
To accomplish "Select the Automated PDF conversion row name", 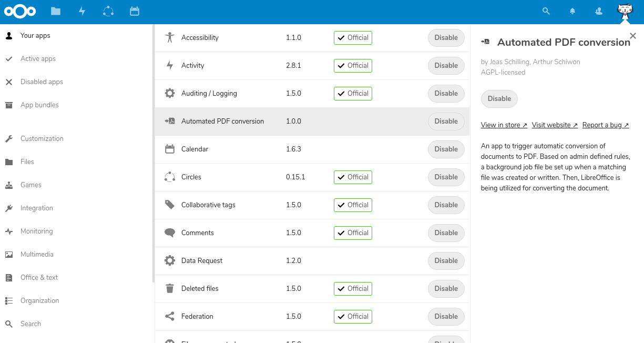I will 222,121.
